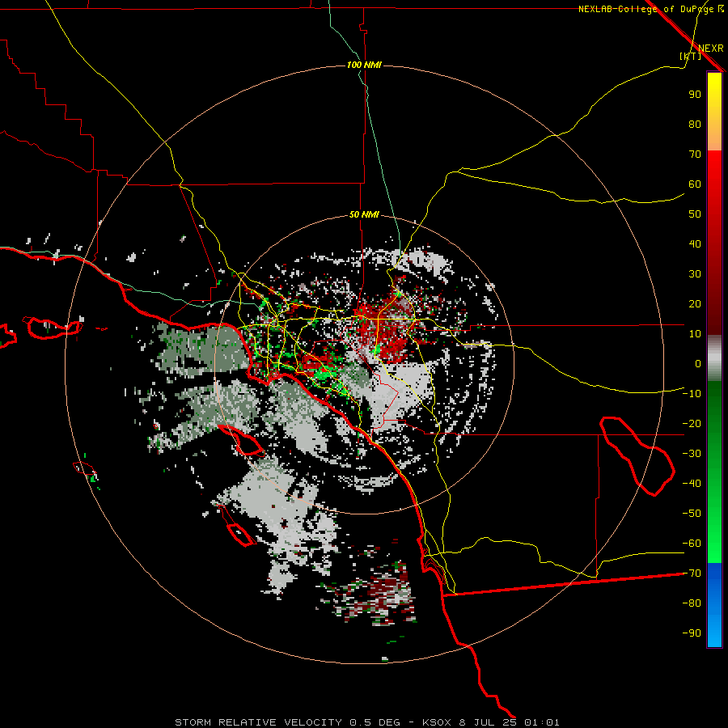Click the "NEXLAB-College of DuPage" header text
The width and height of the screenshot is (728, 728).
(647, 9)
